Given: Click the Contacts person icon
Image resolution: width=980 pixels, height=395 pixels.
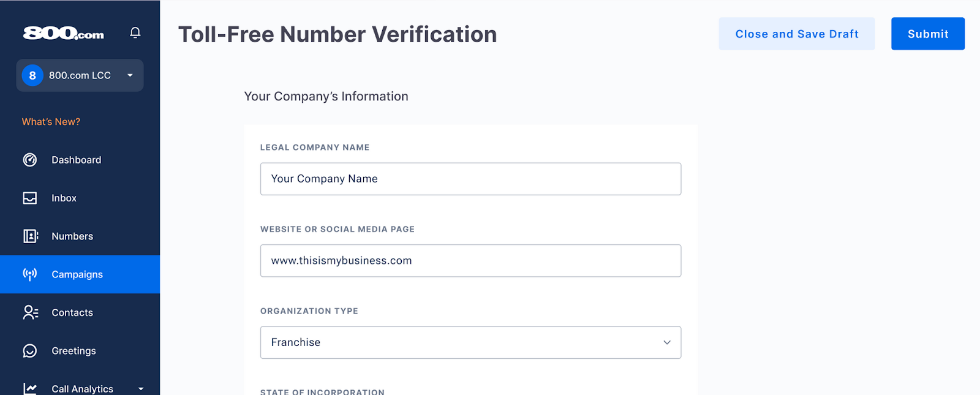Looking at the screenshot, I should 30,312.
